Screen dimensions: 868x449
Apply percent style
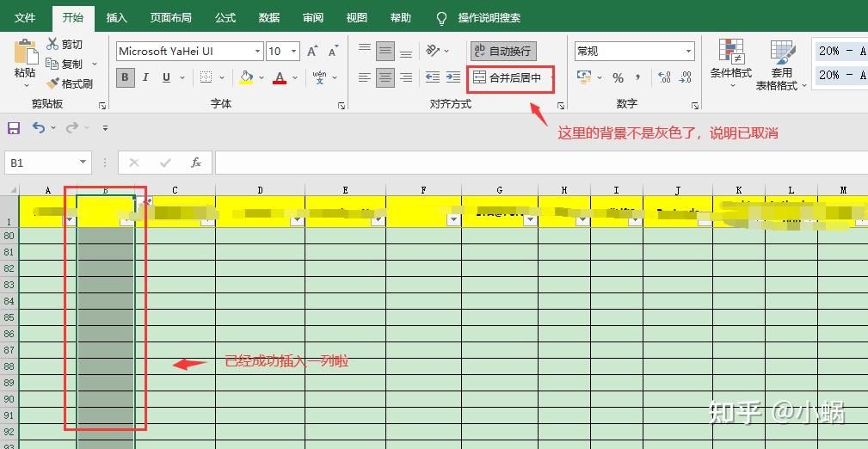pos(618,78)
